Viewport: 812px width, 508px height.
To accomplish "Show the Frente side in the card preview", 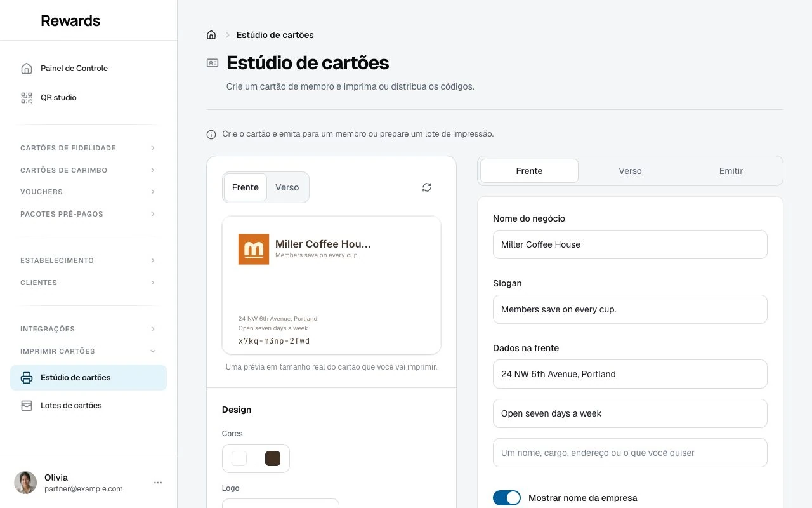I will pos(246,187).
